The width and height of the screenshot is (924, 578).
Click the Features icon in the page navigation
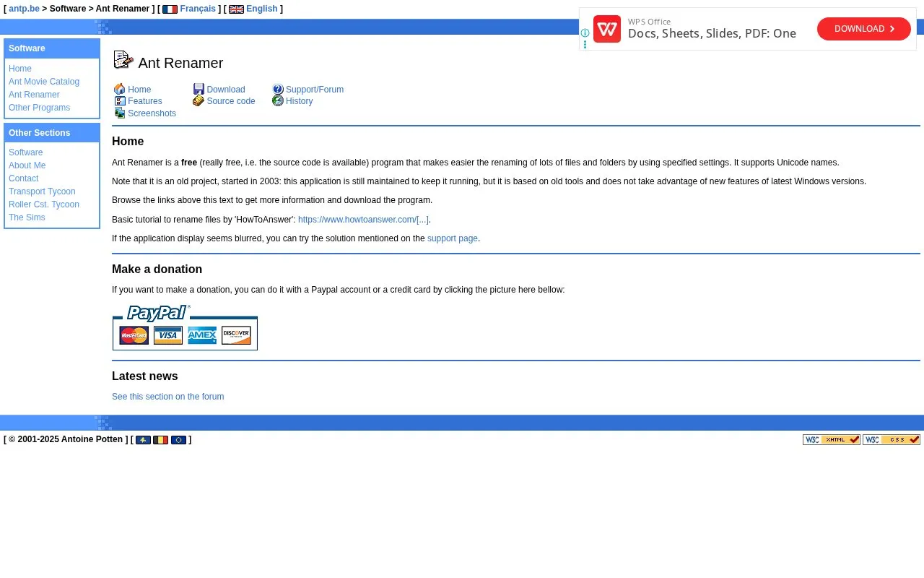[x=120, y=101]
